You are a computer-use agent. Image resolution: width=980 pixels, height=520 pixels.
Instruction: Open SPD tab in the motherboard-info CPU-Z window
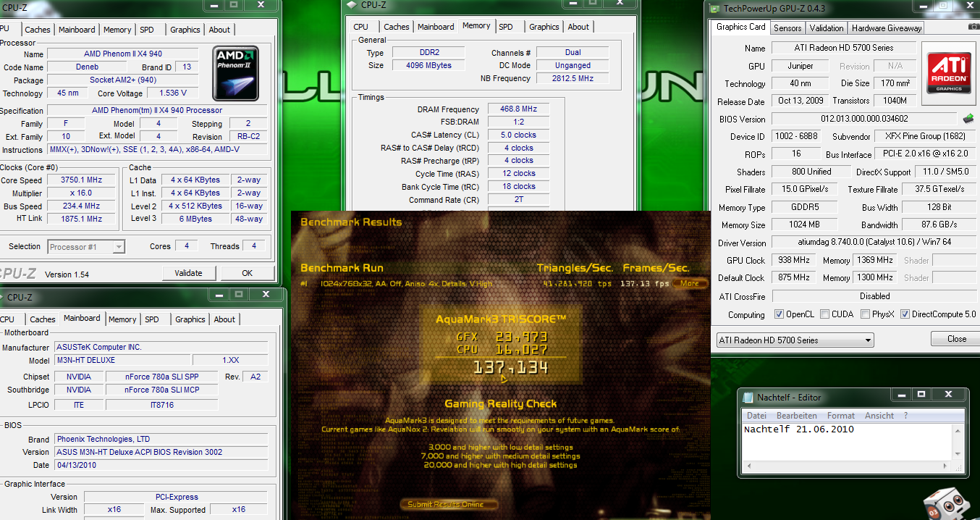[x=152, y=319]
